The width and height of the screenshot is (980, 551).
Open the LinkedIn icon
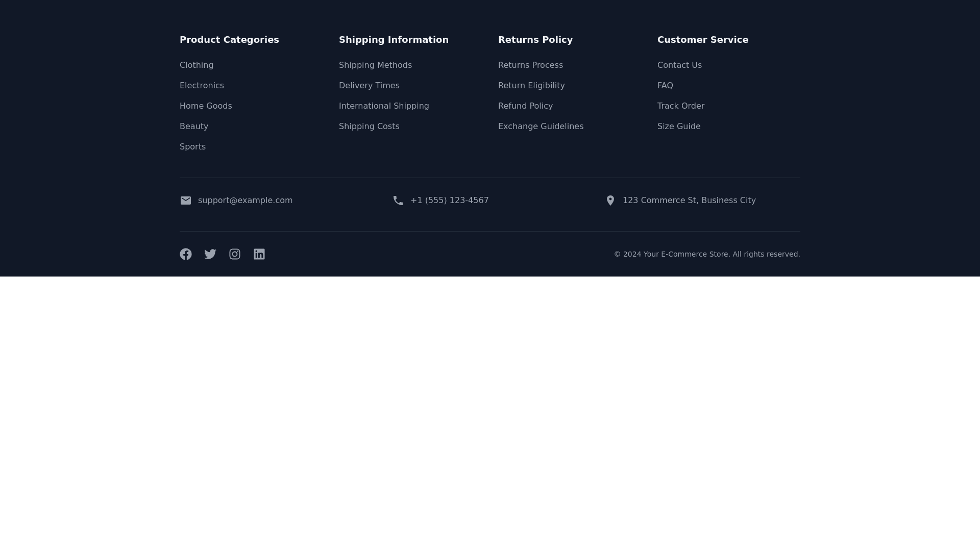click(259, 254)
